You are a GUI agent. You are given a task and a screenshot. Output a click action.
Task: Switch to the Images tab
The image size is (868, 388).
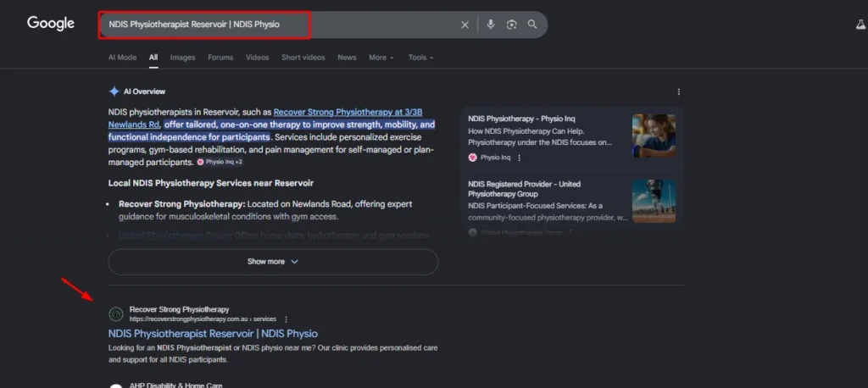[x=182, y=58]
